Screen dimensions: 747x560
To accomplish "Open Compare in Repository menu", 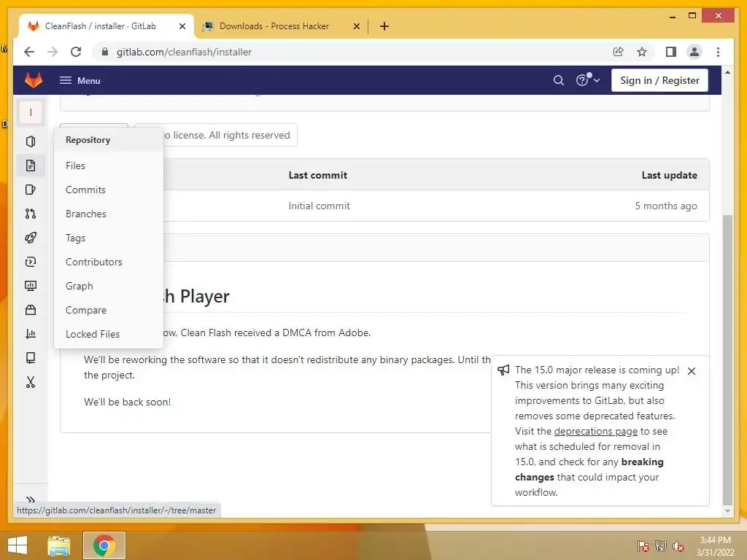I will (x=86, y=310).
